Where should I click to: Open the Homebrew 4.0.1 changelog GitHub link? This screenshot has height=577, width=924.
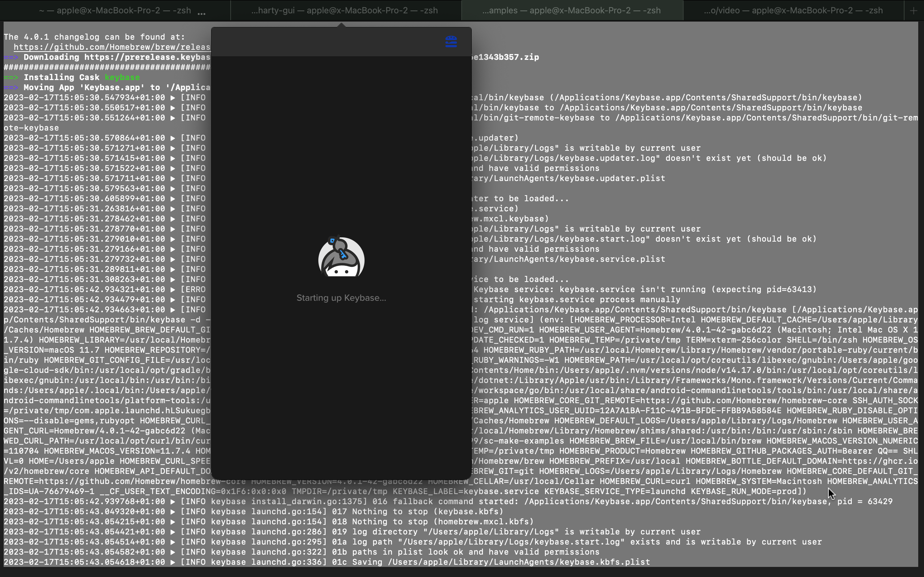pyautogui.click(x=111, y=47)
